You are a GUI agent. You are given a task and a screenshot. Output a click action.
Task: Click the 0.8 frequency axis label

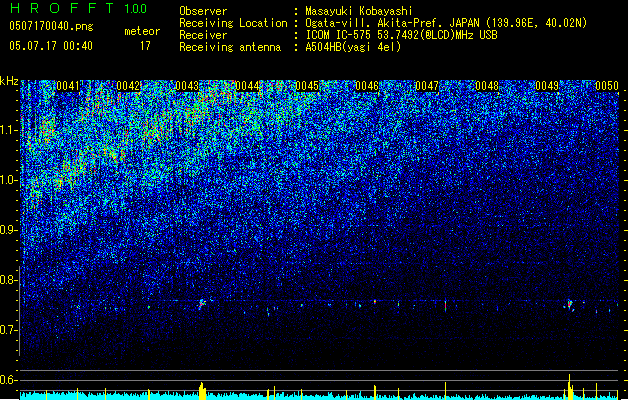(8, 280)
